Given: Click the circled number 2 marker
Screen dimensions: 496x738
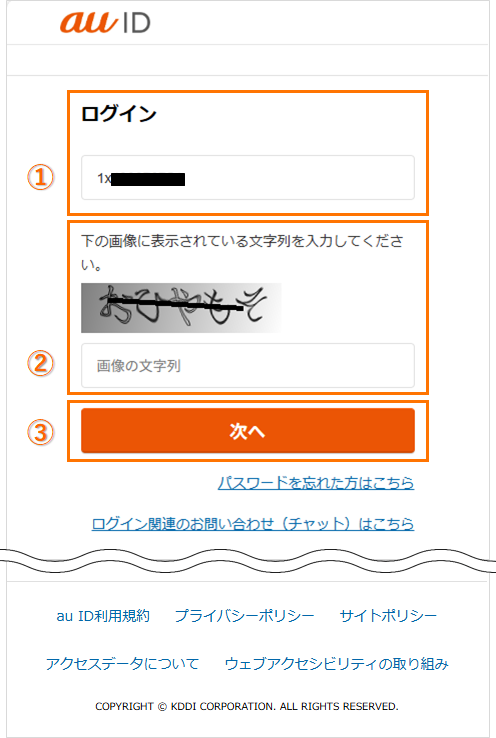Looking at the screenshot, I should coord(40,363).
